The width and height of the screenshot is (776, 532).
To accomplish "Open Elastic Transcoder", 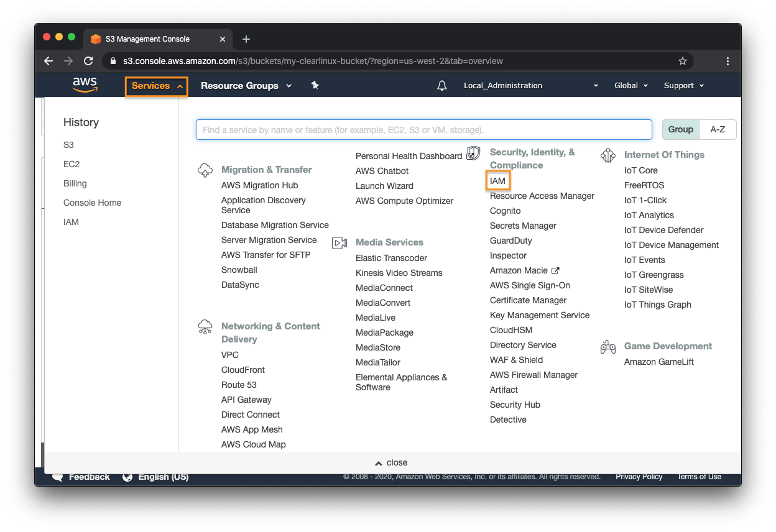I will 392,258.
